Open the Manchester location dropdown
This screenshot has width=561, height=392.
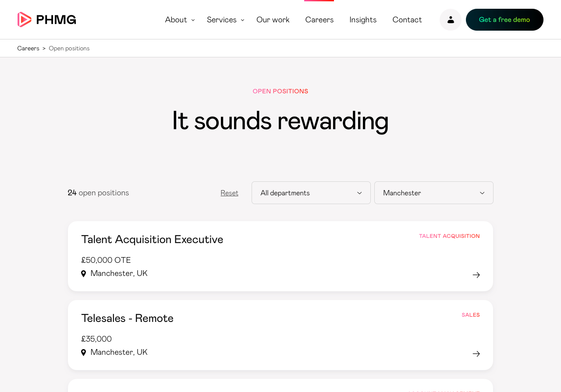click(x=434, y=193)
